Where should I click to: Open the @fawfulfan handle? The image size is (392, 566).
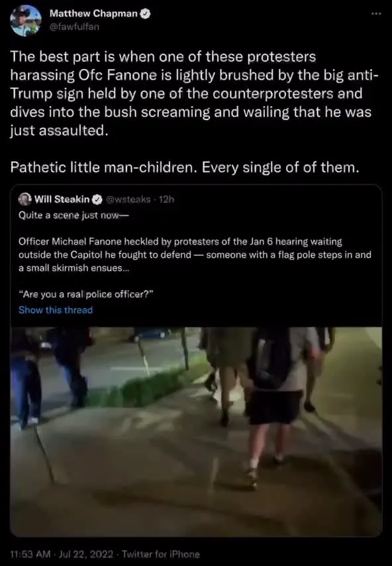[74, 27]
